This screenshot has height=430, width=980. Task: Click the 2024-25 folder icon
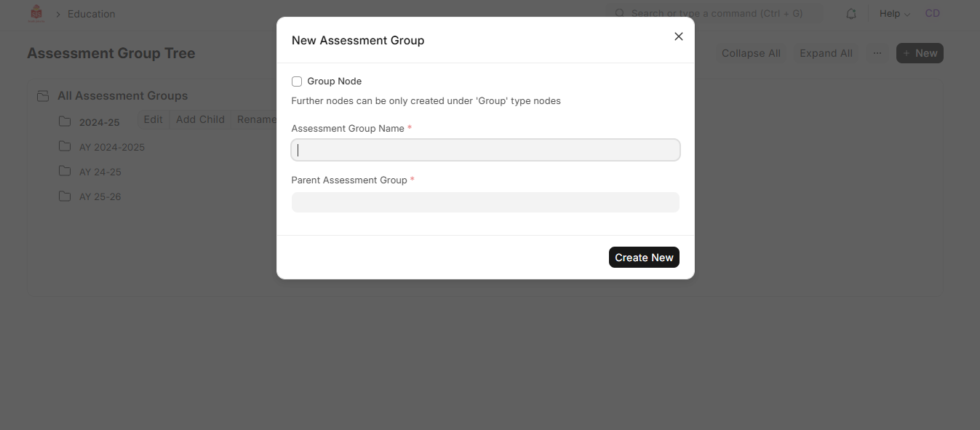(65, 122)
